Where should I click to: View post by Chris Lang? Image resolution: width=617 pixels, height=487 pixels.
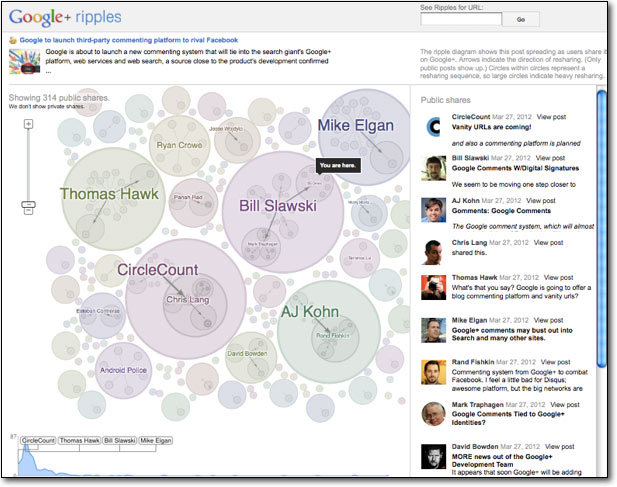(x=548, y=243)
